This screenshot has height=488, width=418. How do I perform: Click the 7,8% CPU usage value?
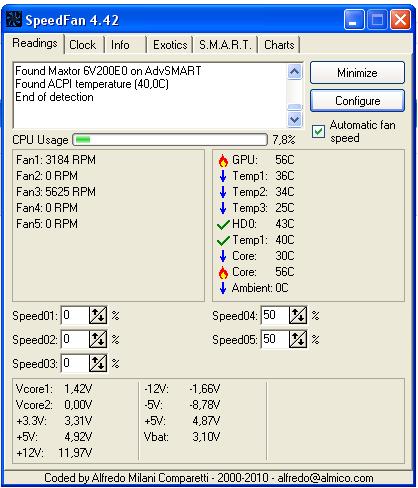pos(284,140)
